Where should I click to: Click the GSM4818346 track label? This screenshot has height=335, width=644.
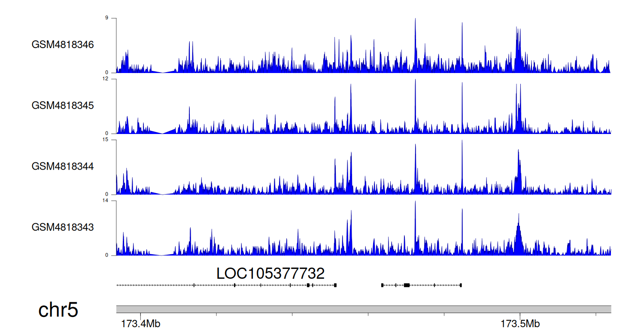63,45
